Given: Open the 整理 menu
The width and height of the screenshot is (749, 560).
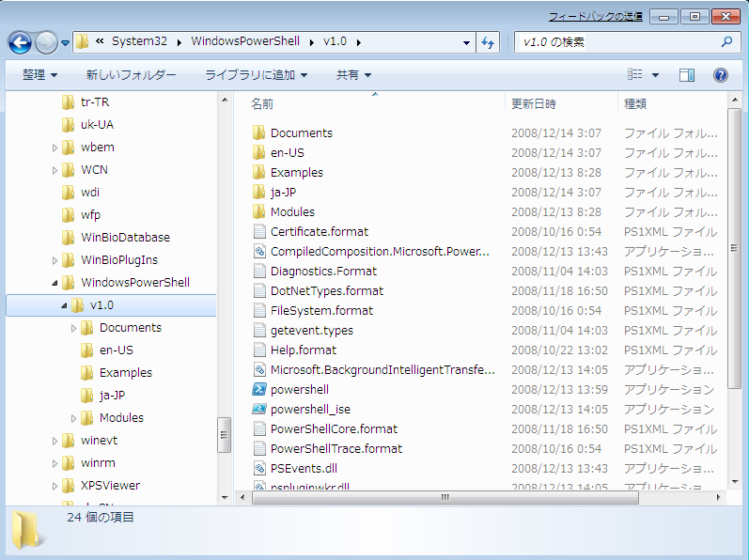Looking at the screenshot, I should point(39,74).
